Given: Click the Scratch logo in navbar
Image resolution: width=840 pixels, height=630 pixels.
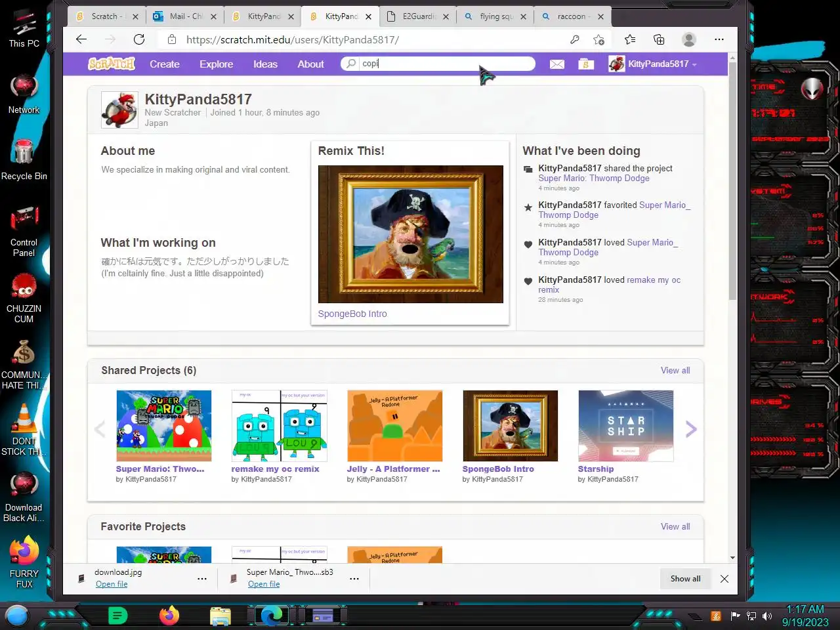Looking at the screenshot, I should [112, 64].
